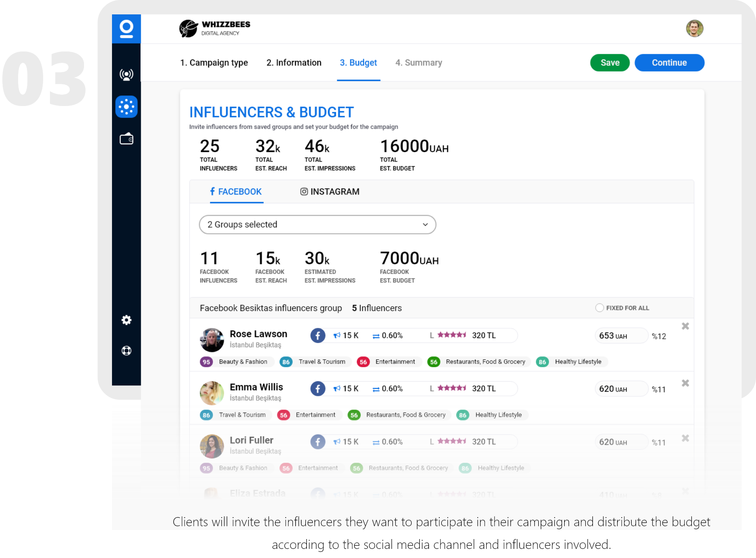Click the blue app logo icon
The height and width of the screenshot is (558, 756).
click(x=126, y=29)
